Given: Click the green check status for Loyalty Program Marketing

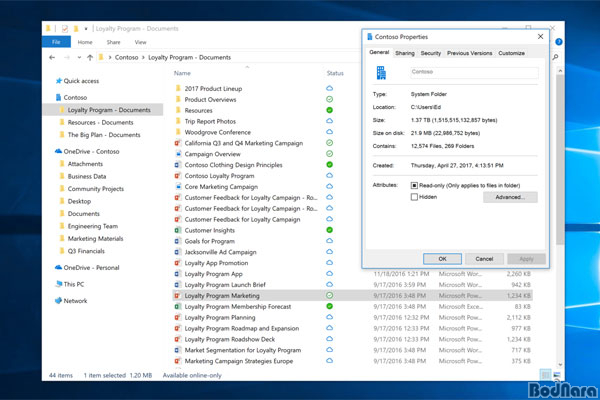Looking at the screenshot, I should [329, 296].
